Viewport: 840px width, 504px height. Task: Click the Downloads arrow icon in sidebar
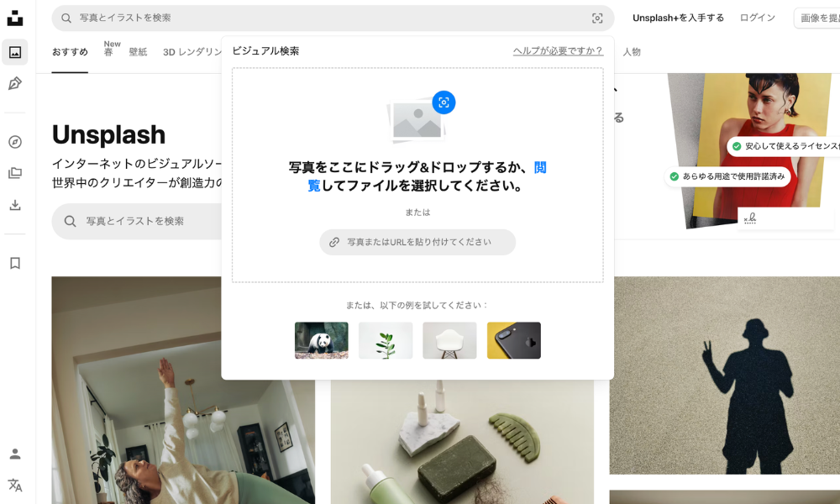(15, 205)
